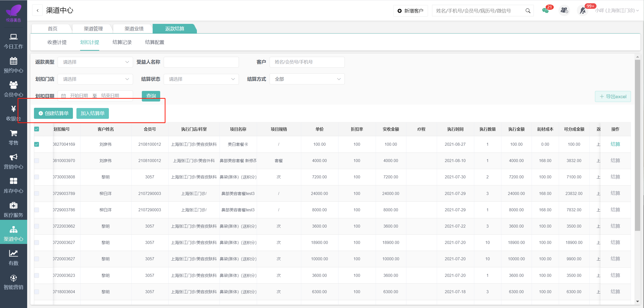Click 结算 link for row 0827004169
Image resolution: width=644 pixels, height=308 pixels.
tap(615, 144)
